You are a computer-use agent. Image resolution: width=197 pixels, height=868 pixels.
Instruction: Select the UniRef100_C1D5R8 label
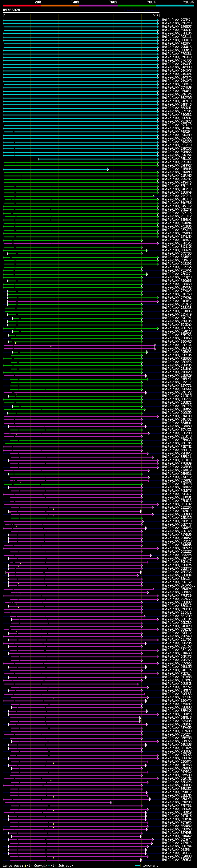[x=177, y=548]
